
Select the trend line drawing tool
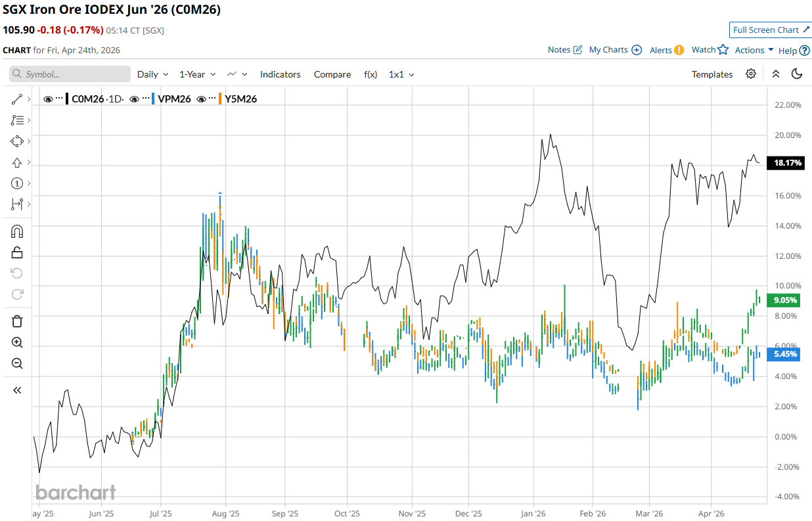[x=17, y=99]
